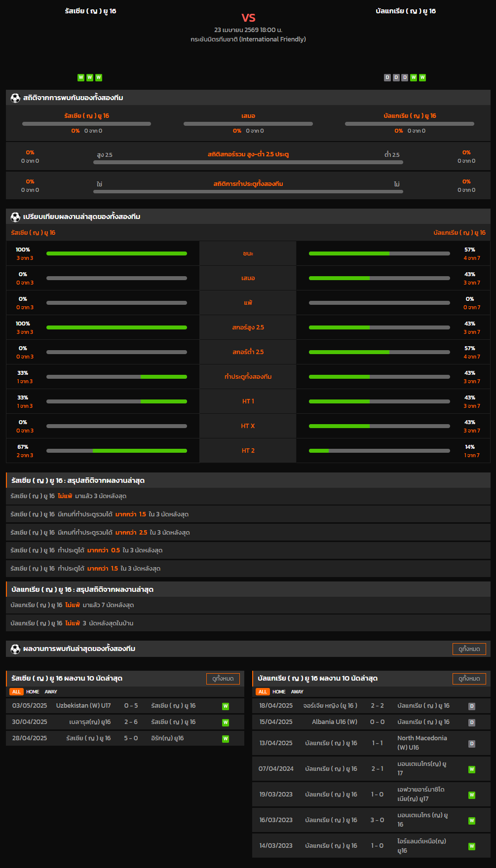Screen dimensions: 496x868
Task: Click the soccer ball icon beside head-to-head statistics header
Action: [x=15, y=98]
